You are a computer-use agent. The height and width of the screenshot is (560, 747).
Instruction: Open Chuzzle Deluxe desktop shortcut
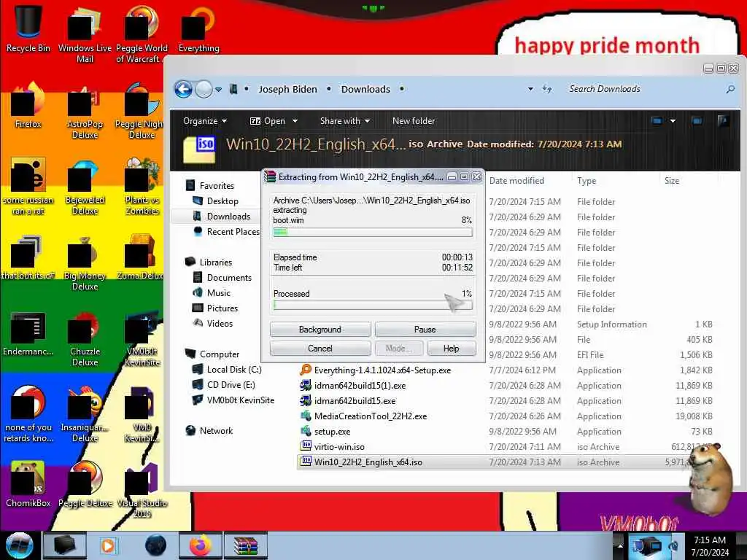(x=85, y=339)
